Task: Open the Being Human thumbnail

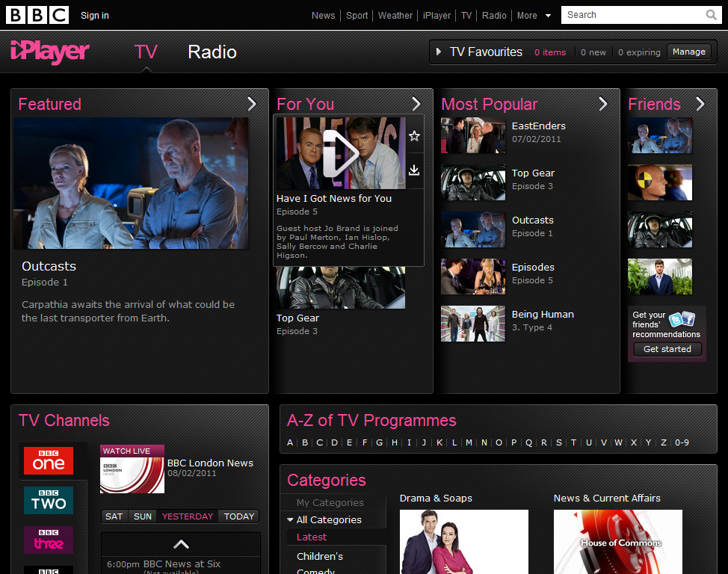Action: (x=472, y=324)
